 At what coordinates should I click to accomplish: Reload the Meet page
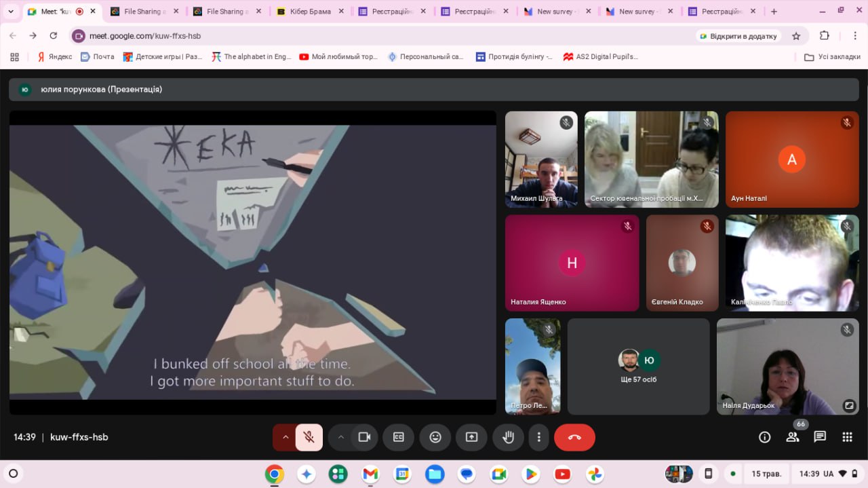pos(54,36)
